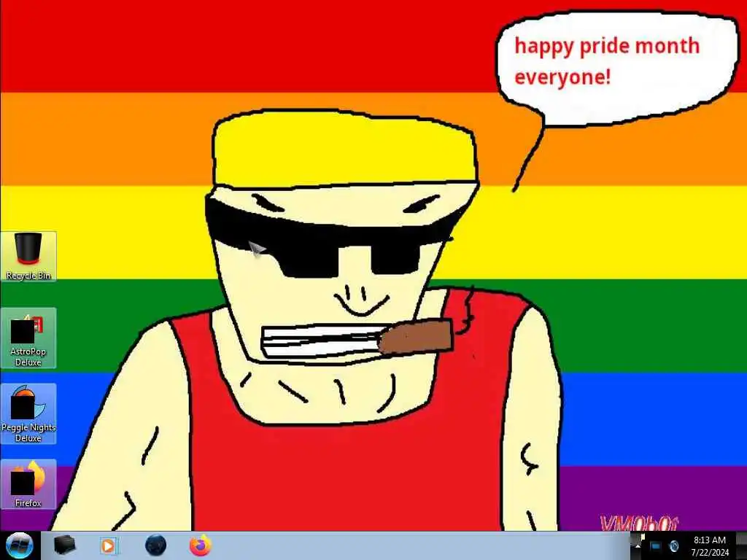747x560 pixels.
Task: Select the Peggle Nights Deluxe desktop shortcut
Action: coord(28,414)
